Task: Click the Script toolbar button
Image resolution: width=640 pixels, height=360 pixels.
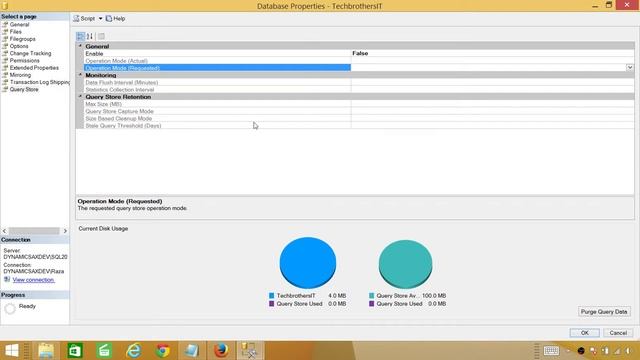Action: click(84, 18)
